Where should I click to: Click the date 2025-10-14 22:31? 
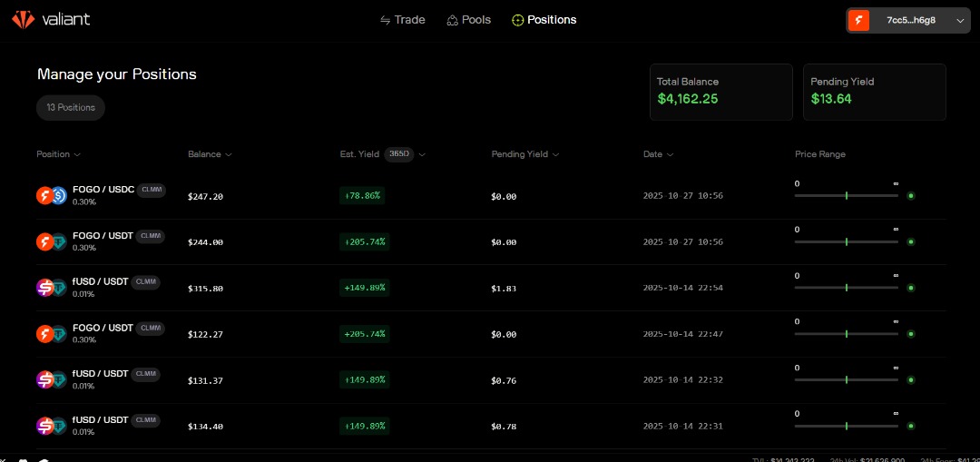point(683,426)
